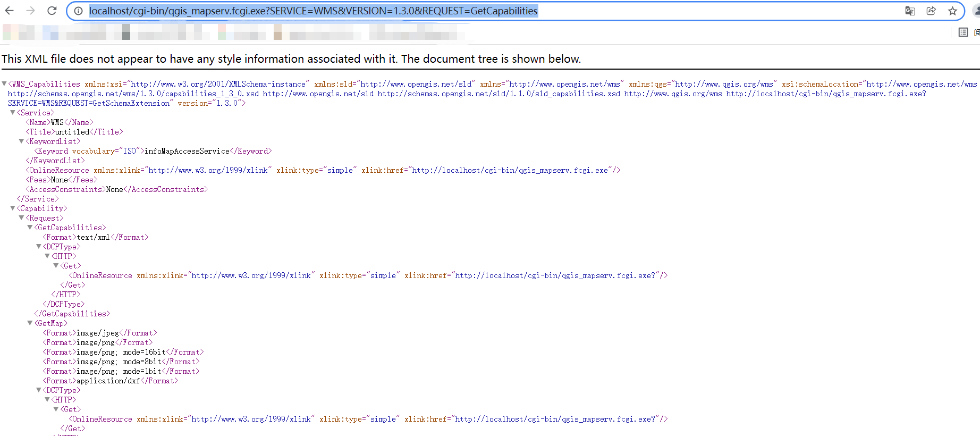Click the OnlineResource line under GetMap Get

pyautogui.click(x=368, y=419)
